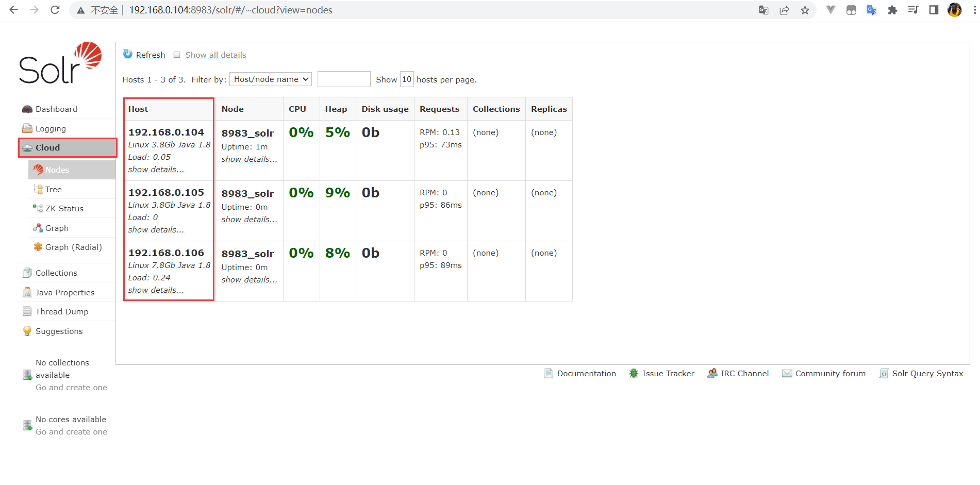Click the Tree icon under Cloud
980x485 pixels.
tap(38, 189)
